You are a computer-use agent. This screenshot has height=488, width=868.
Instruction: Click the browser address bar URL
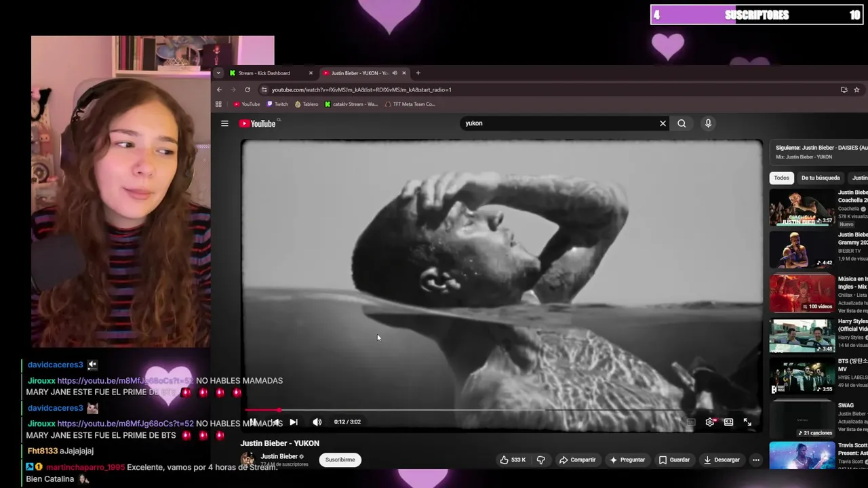coord(361,89)
